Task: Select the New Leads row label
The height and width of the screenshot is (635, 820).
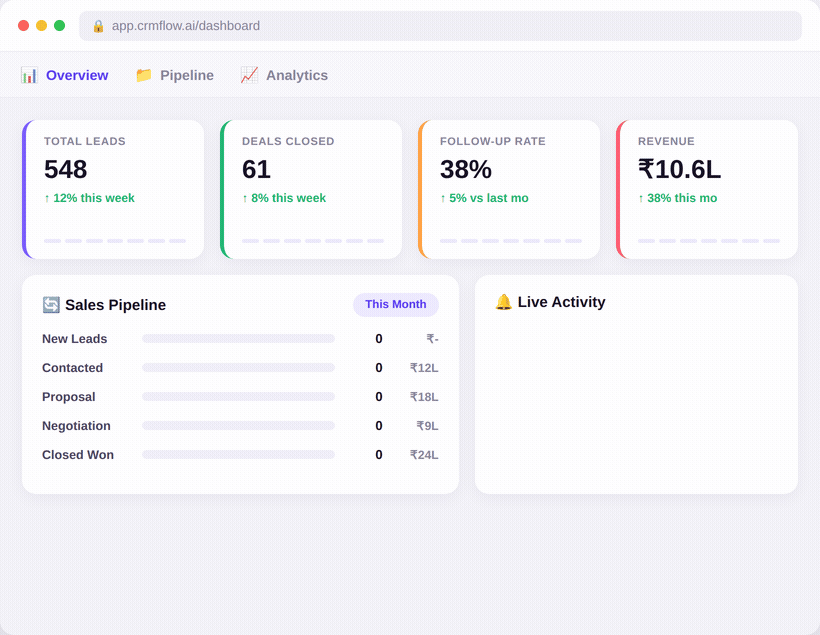Action: tap(75, 339)
